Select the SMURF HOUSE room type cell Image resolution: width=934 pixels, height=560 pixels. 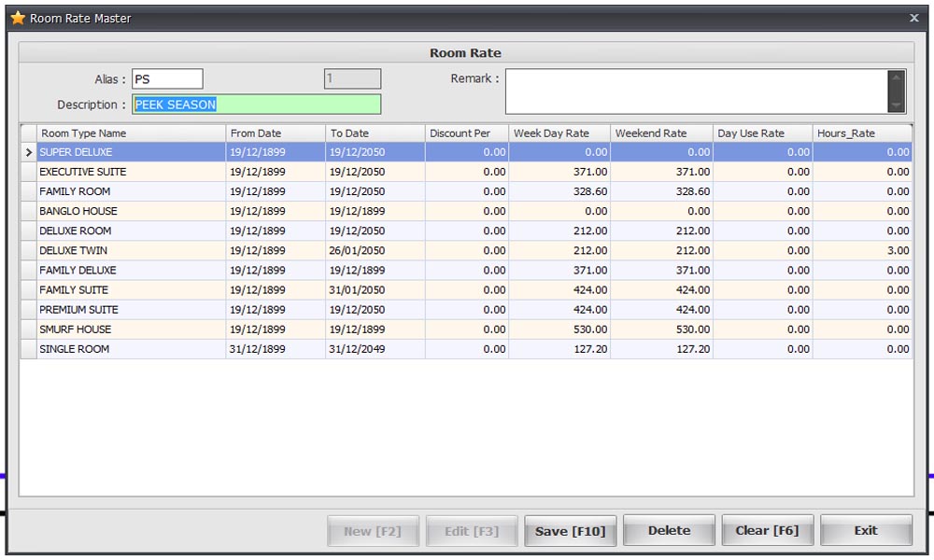coord(131,329)
